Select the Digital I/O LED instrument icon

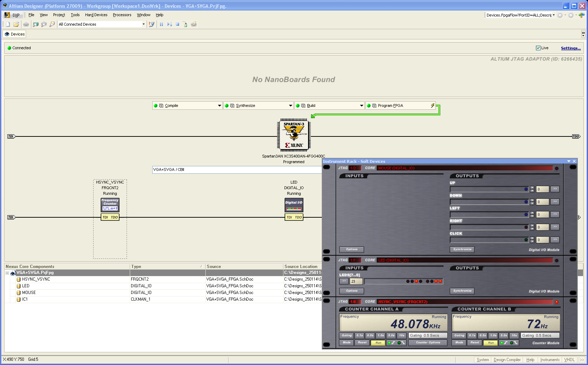tap(294, 205)
